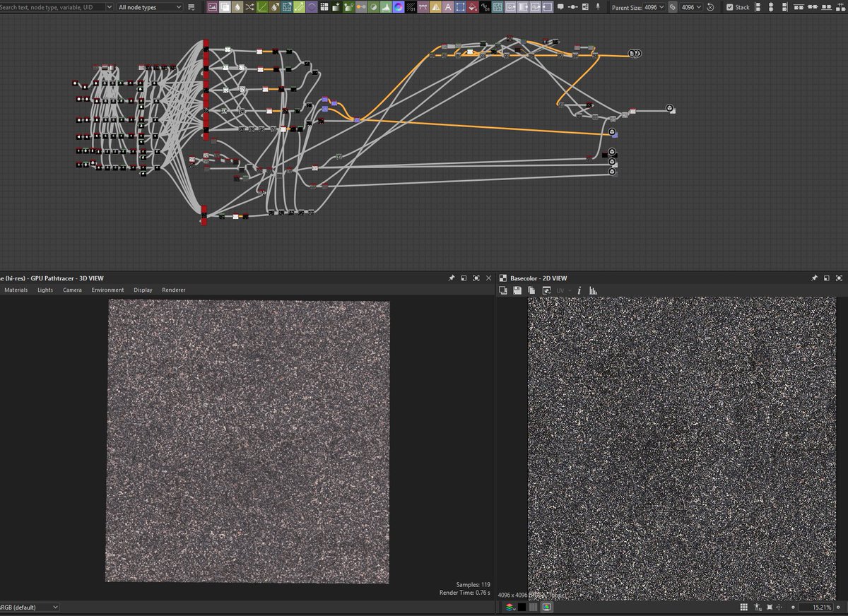Toggle the parent size link lock
Viewport: 848px width, 616px height.
pyautogui.click(x=673, y=7)
